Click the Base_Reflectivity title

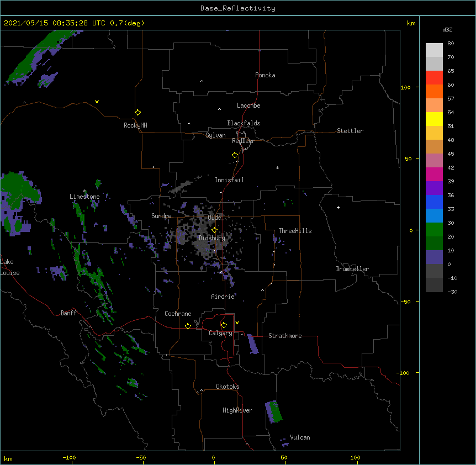pos(238,8)
